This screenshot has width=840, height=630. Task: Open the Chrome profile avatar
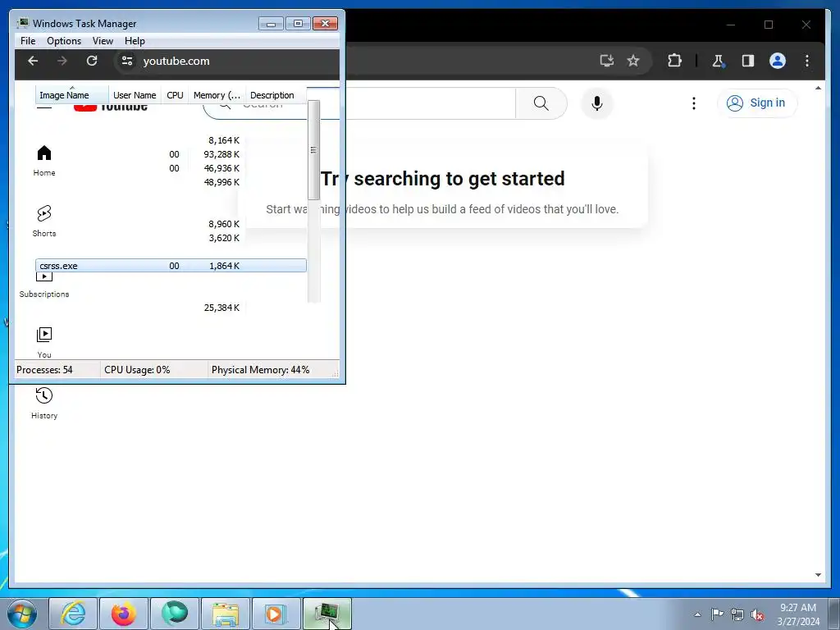(778, 61)
